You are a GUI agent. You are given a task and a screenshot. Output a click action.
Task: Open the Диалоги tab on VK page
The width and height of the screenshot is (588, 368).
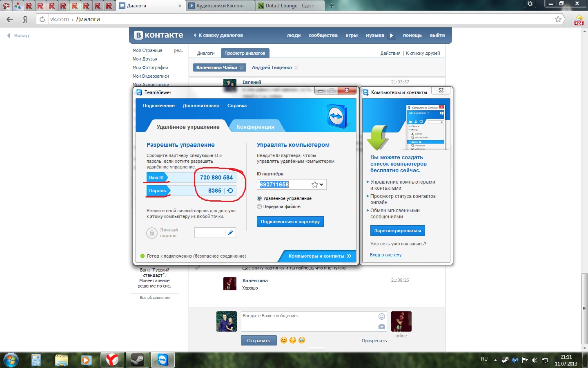click(x=206, y=53)
